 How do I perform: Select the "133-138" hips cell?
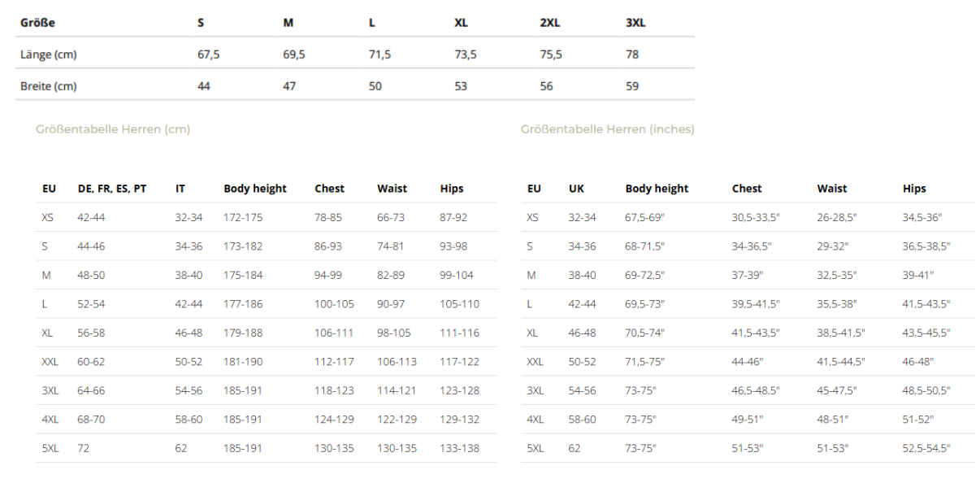pyautogui.click(x=459, y=448)
